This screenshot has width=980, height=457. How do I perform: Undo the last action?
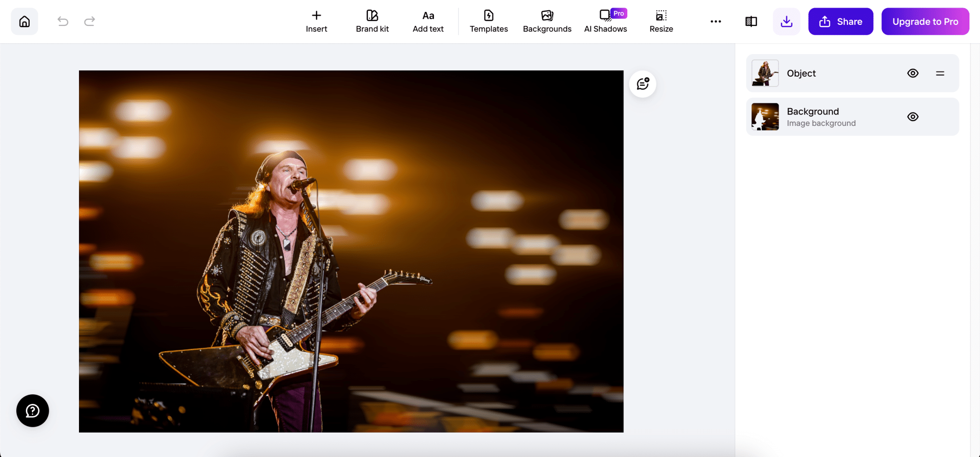point(63,21)
